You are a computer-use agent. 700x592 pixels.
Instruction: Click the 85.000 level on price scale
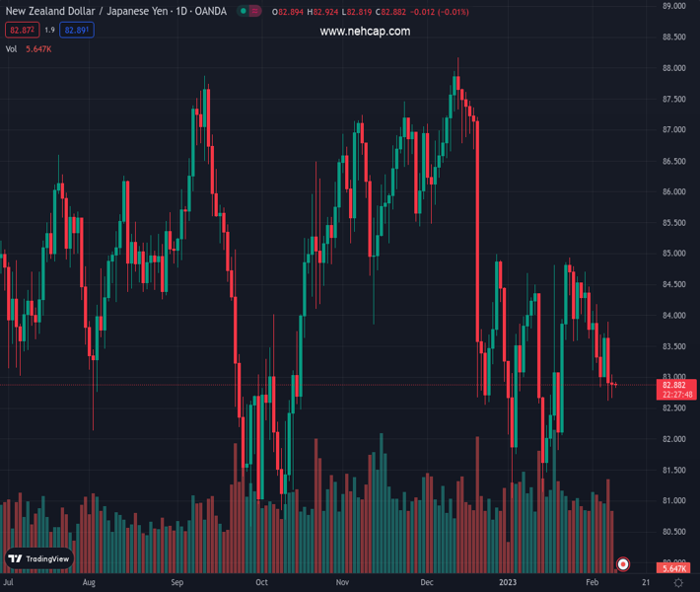674,254
